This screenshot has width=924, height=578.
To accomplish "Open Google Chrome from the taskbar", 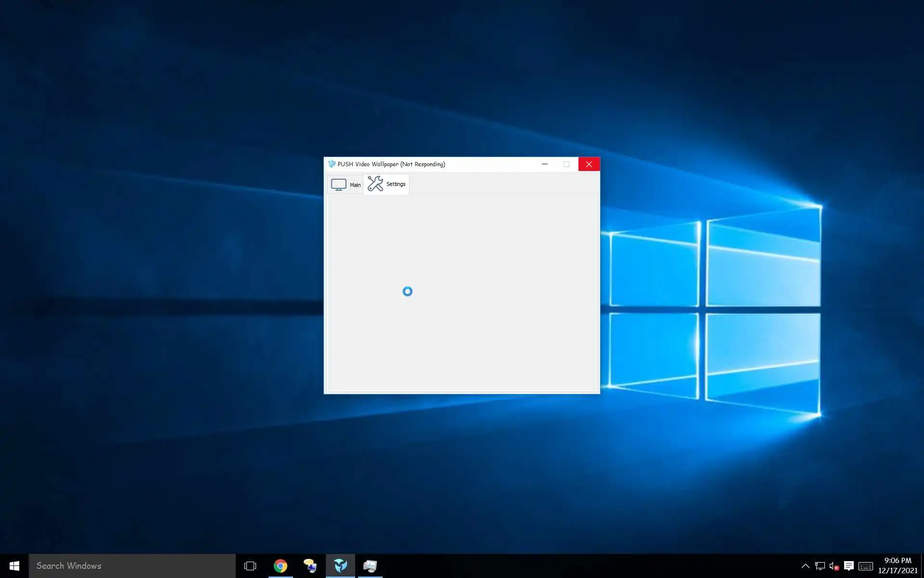I will [281, 566].
